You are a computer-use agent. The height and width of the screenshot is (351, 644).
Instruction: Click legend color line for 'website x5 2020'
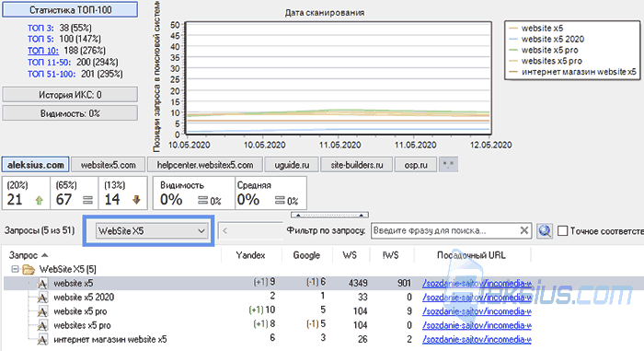pyautogui.click(x=513, y=39)
